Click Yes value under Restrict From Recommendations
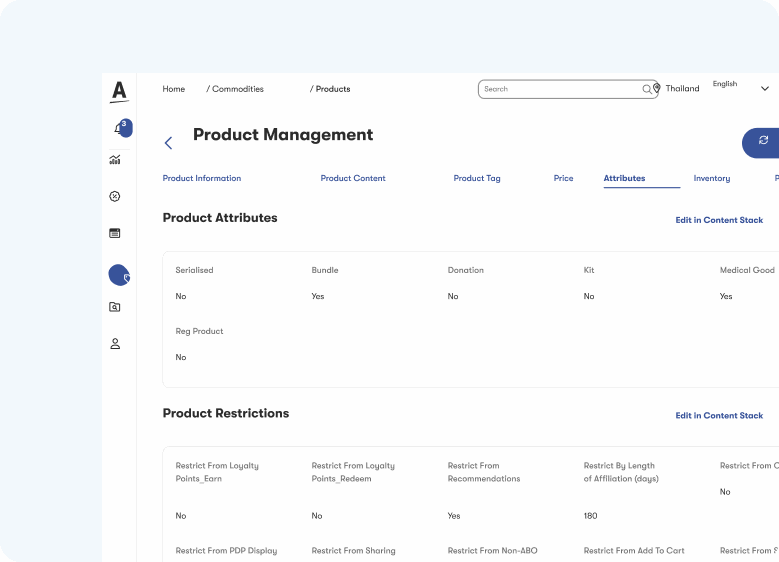The width and height of the screenshot is (779, 562). 454,516
